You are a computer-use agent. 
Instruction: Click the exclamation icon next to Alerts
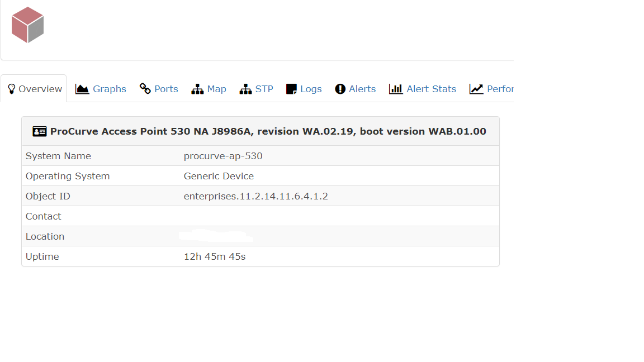pos(340,88)
